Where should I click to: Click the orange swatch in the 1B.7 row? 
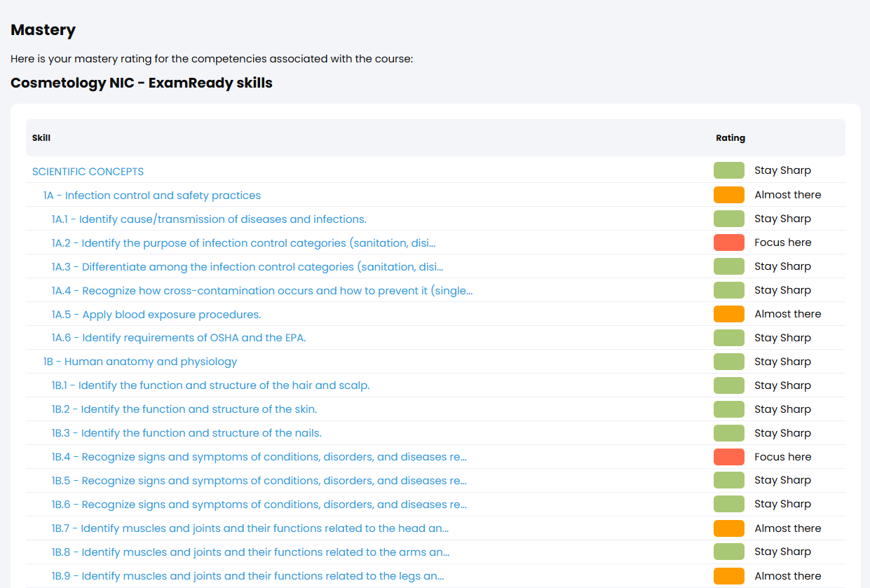[729, 528]
